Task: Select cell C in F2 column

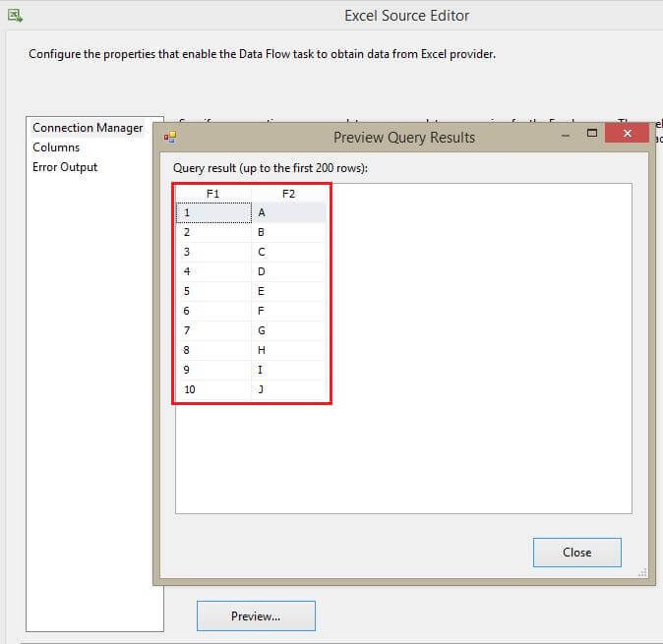Action: [289, 253]
